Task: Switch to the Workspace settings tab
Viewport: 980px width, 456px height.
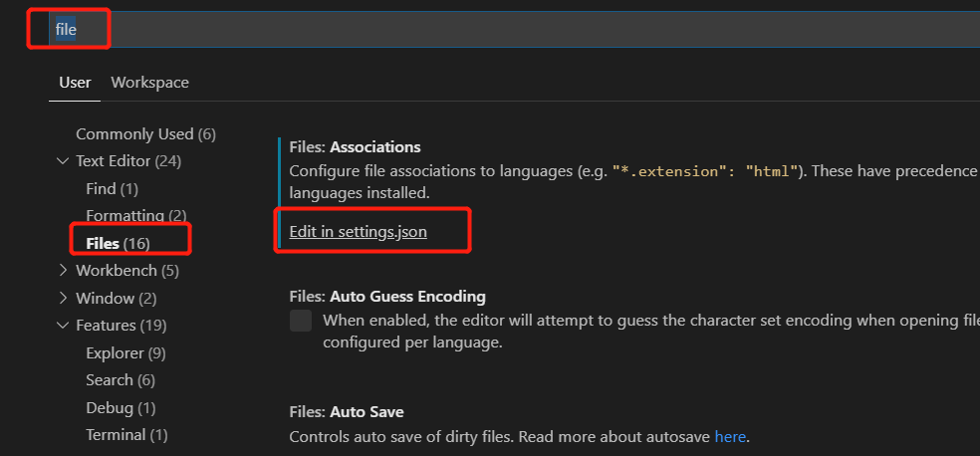Action: (x=149, y=83)
